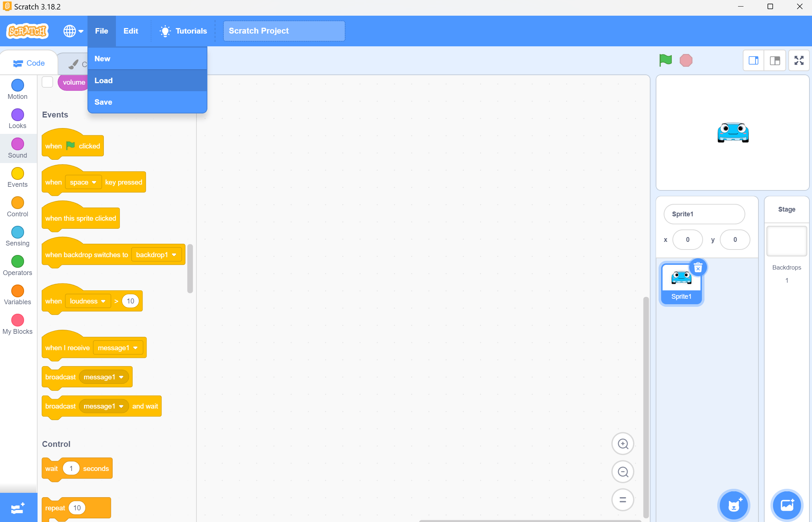Viewport: 812px width, 522px height.
Task: Switch to small stage layout
Action: 753,61
